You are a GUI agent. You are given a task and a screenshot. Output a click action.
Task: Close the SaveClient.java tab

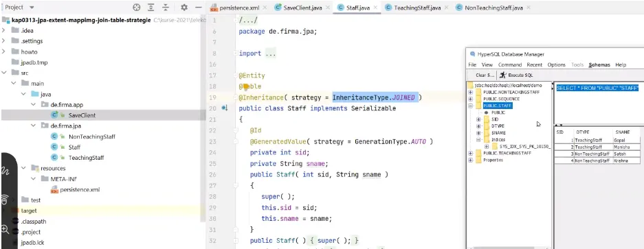(327, 8)
